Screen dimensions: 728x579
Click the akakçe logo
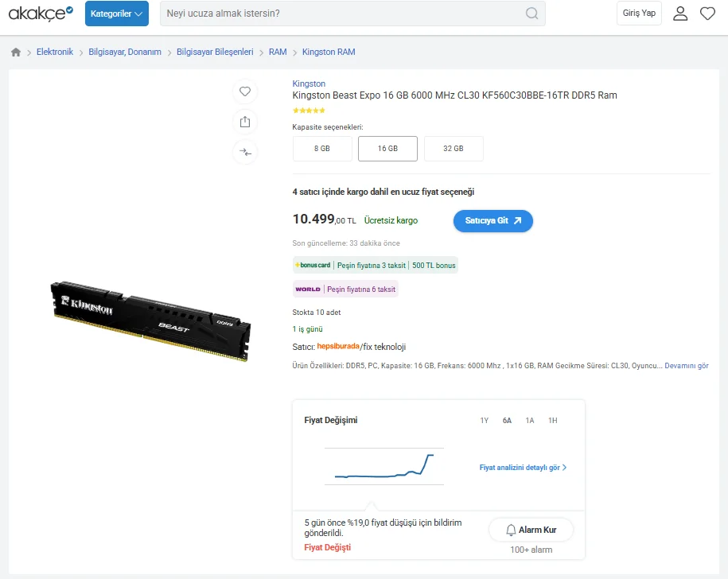41,14
